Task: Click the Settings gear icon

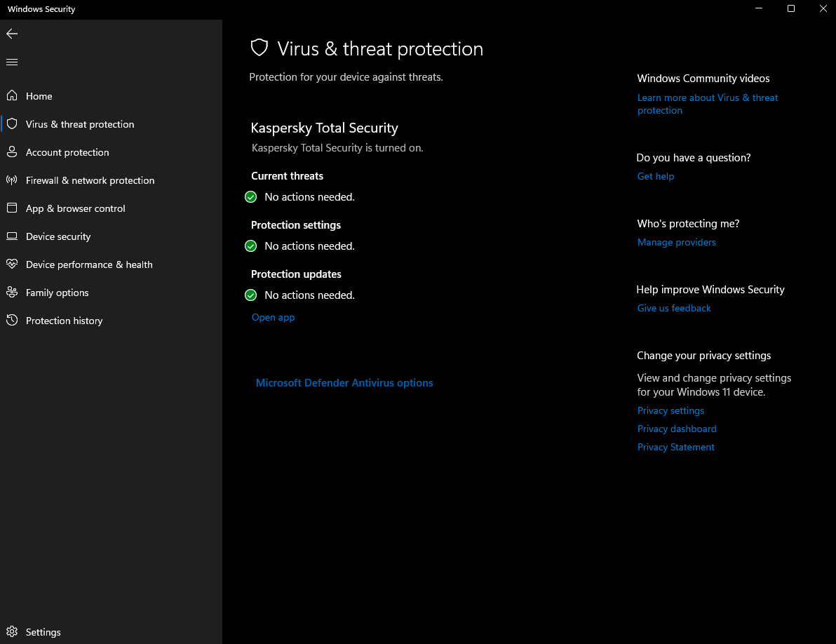Action: click(12, 632)
